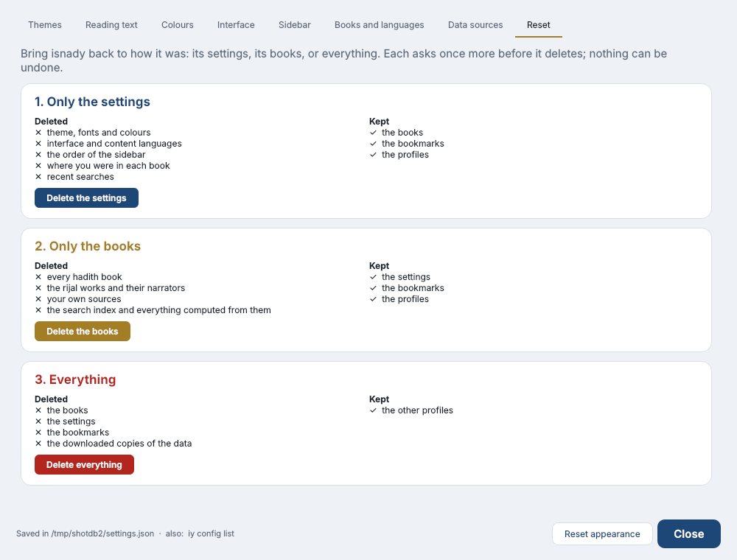
Task: Click the X icon beside 'recent searches'
Action: click(38, 177)
